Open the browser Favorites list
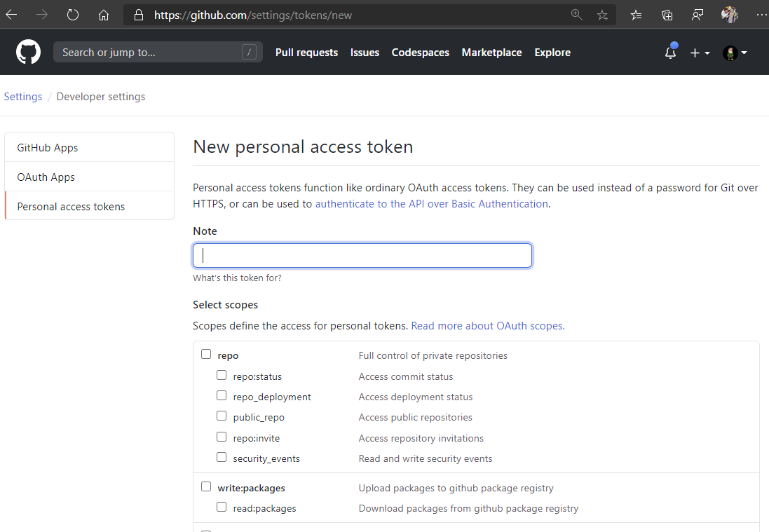Image resolution: width=769 pixels, height=532 pixels. coord(636,15)
